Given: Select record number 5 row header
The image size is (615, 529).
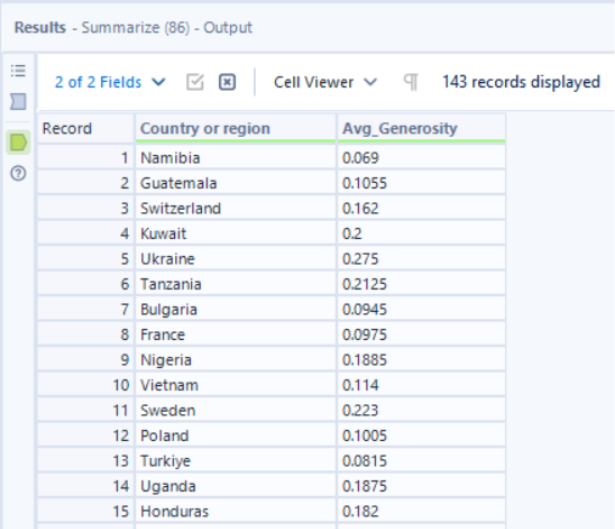Looking at the screenshot, I should tap(86, 259).
